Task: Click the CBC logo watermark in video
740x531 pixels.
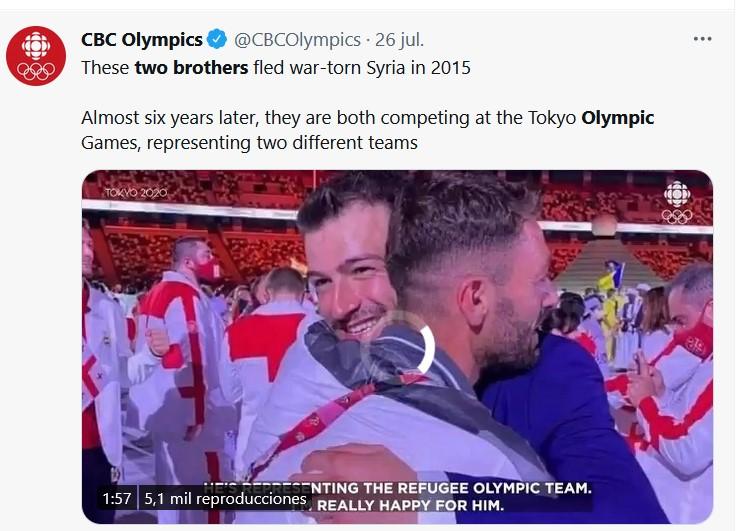Action: click(677, 194)
